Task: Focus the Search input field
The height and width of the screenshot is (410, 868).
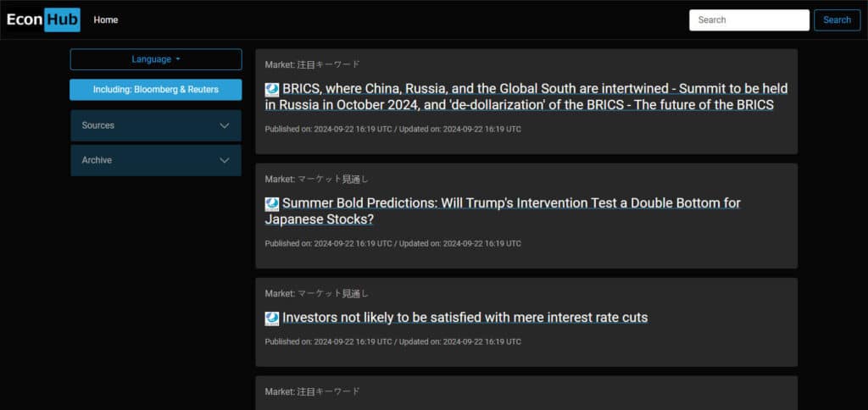Action: click(x=749, y=20)
